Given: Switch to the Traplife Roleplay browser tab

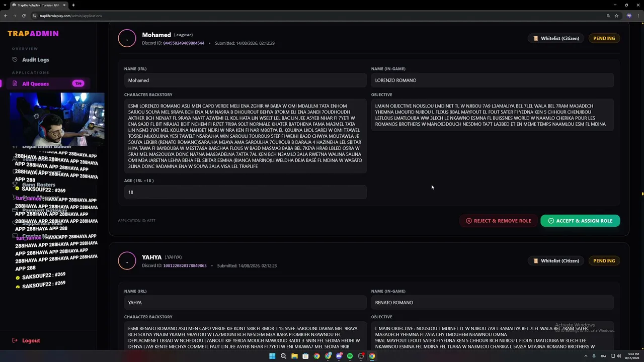Looking at the screenshot, I should 39,5.
